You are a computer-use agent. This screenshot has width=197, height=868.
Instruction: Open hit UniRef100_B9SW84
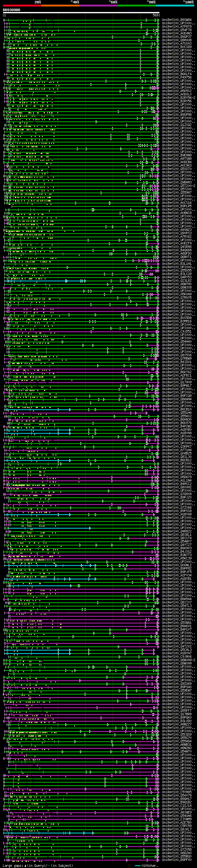176,20
